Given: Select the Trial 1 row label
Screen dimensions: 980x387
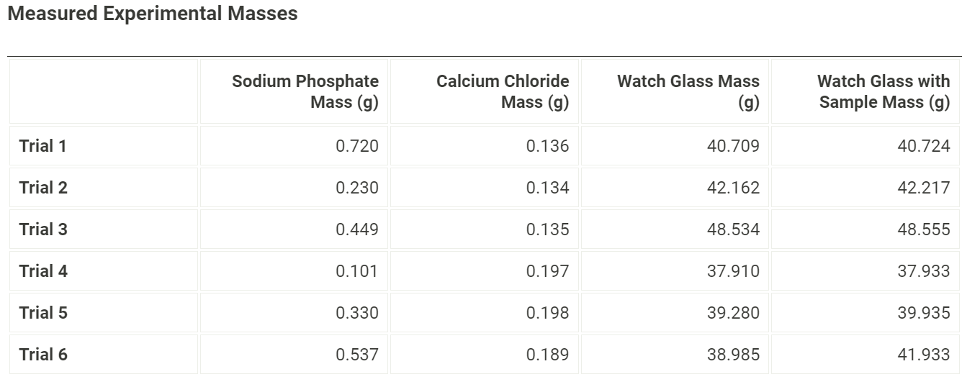Looking at the screenshot, I should pos(43,146).
